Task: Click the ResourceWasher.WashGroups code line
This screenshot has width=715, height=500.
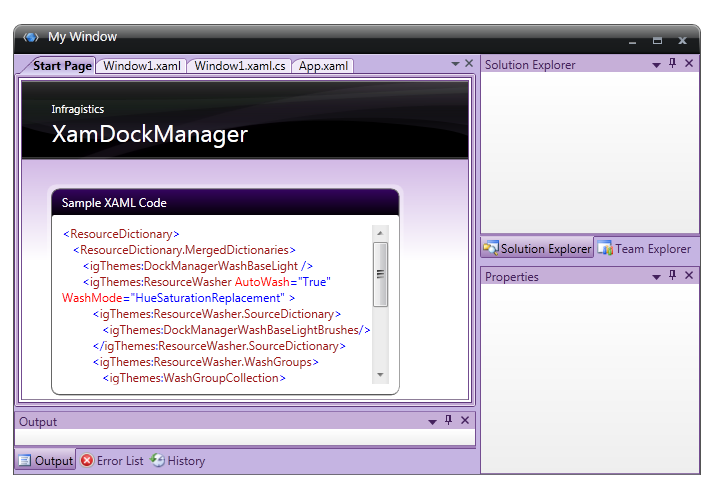Action: (x=206, y=362)
